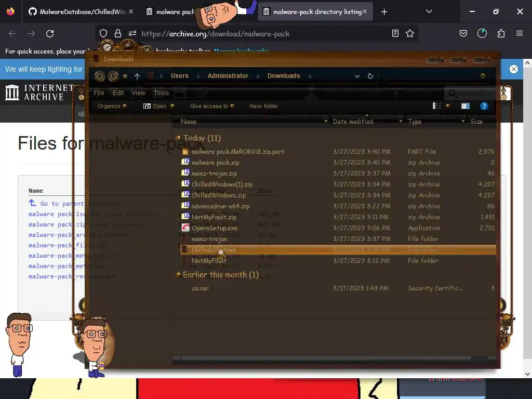Click the horizontal scrollbar in Explorer
532x399 pixels.
click(326, 359)
